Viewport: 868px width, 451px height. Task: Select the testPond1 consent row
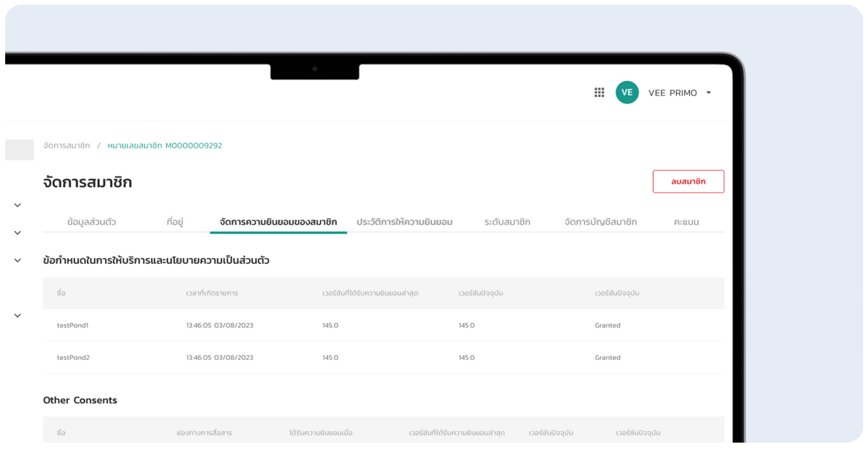coord(73,325)
